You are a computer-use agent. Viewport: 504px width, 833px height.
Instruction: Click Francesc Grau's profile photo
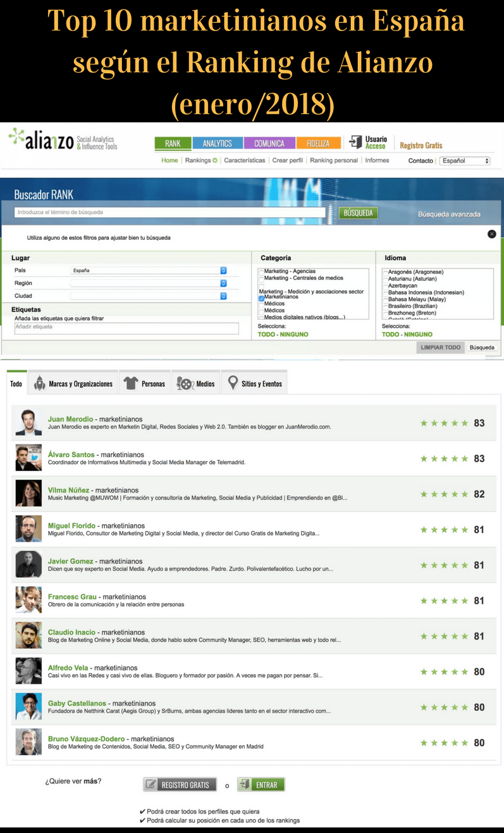coord(28,600)
